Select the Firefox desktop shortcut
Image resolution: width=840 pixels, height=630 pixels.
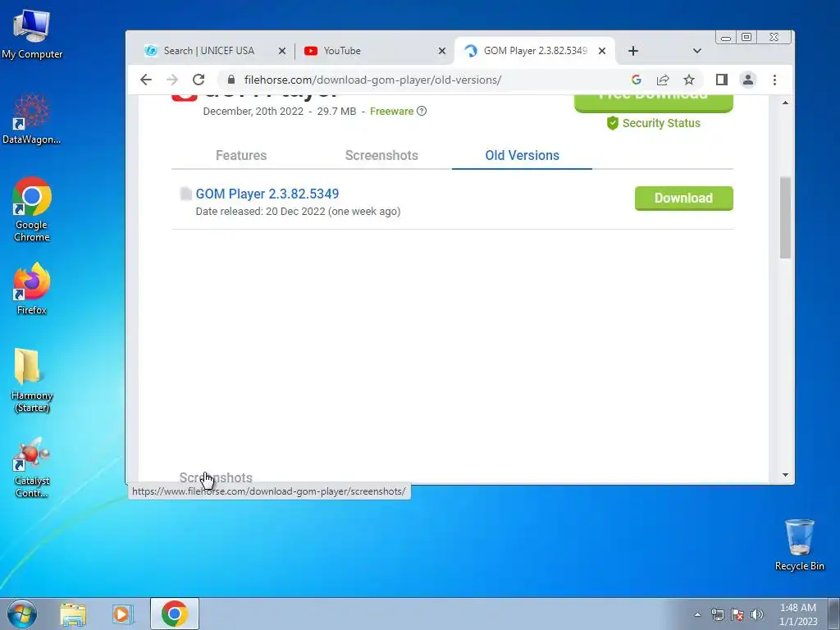[x=32, y=288]
